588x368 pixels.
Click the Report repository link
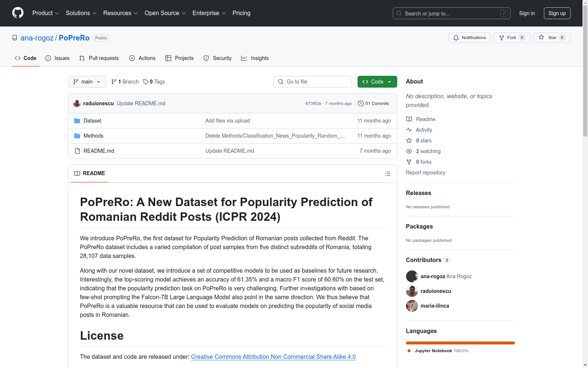point(426,173)
